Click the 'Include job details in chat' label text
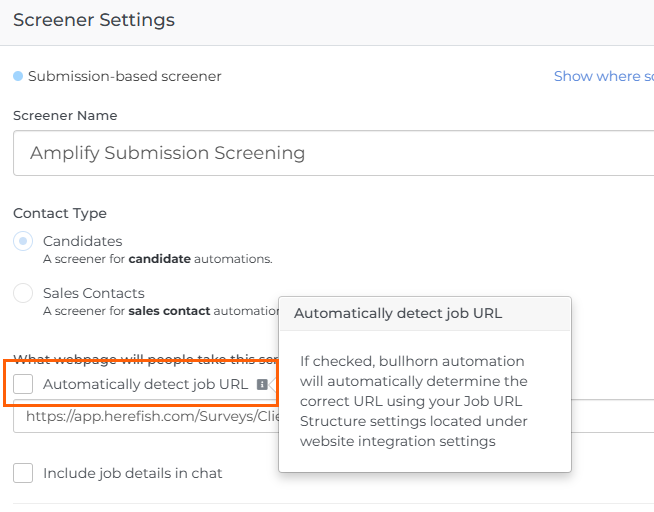Image resolution: width=654 pixels, height=512 pixels. click(132, 473)
